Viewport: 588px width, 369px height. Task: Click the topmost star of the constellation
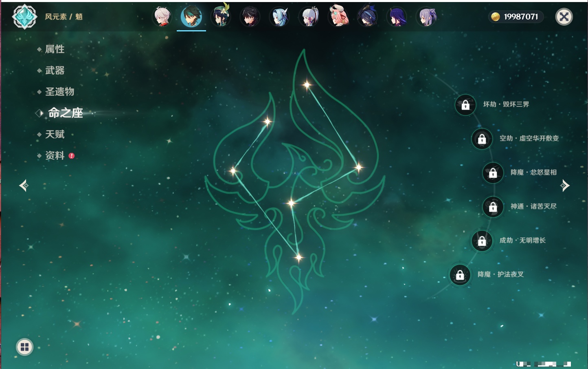pos(307,85)
